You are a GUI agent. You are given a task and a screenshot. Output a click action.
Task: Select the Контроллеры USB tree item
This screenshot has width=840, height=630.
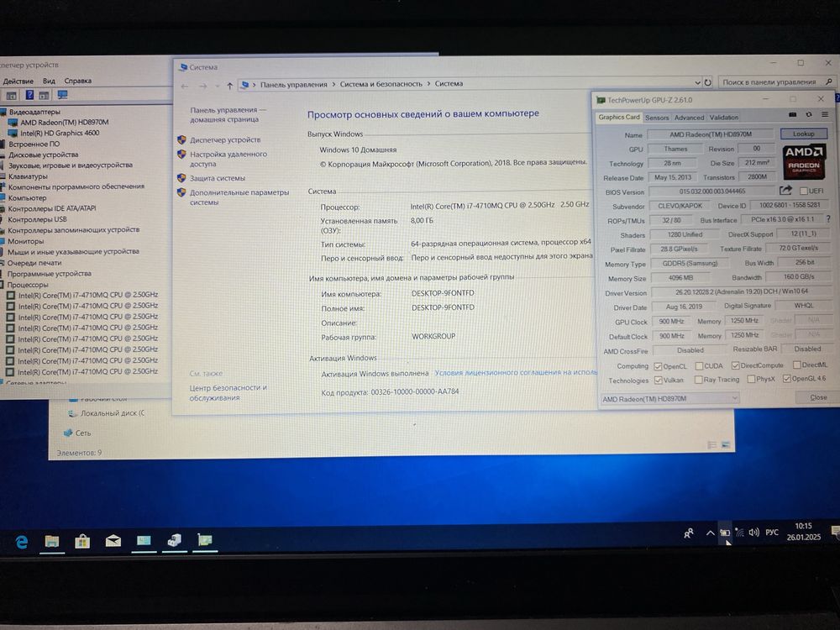37,219
